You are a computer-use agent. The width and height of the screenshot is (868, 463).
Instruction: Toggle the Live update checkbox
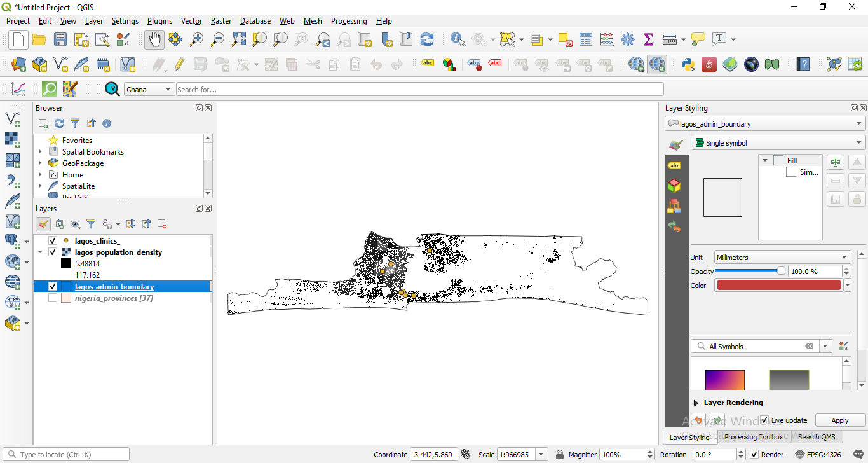point(764,420)
